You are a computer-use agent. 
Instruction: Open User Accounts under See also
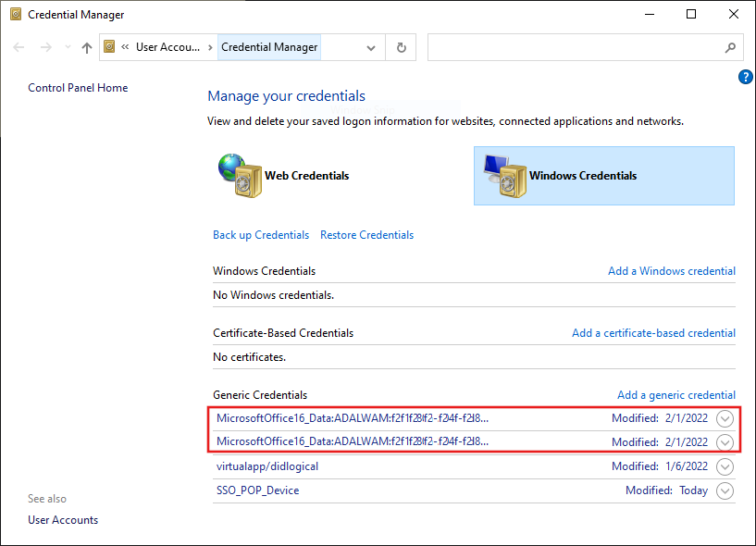(x=62, y=519)
